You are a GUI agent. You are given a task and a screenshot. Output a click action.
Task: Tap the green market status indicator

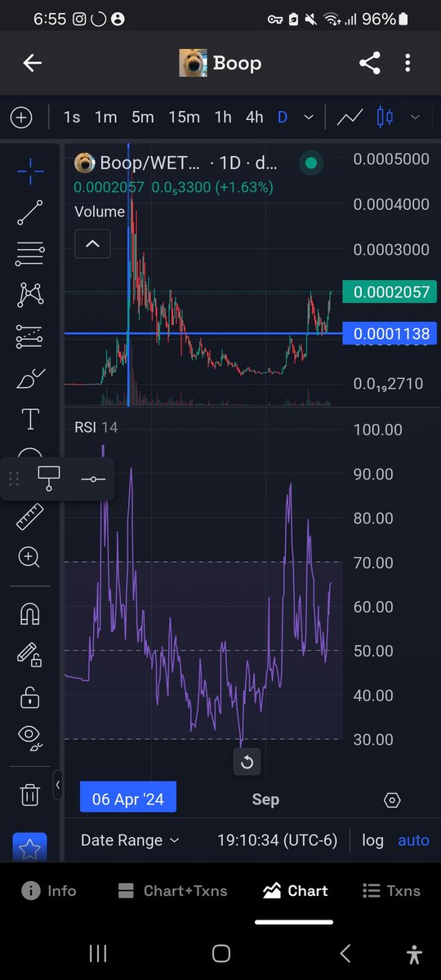point(310,163)
